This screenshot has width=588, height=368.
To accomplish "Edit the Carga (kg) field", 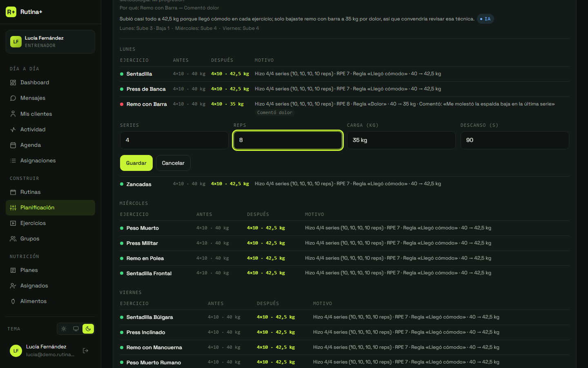I will click(401, 140).
